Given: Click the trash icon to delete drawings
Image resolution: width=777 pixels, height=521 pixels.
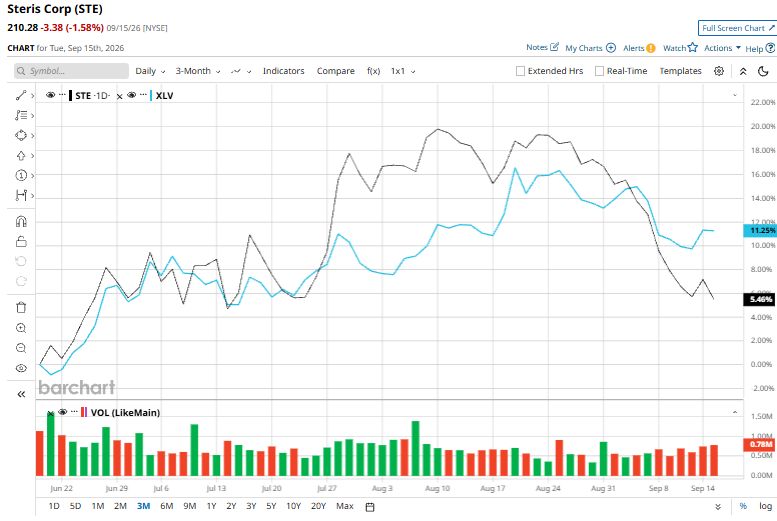Looking at the screenshot, I should tap(21, 307).
